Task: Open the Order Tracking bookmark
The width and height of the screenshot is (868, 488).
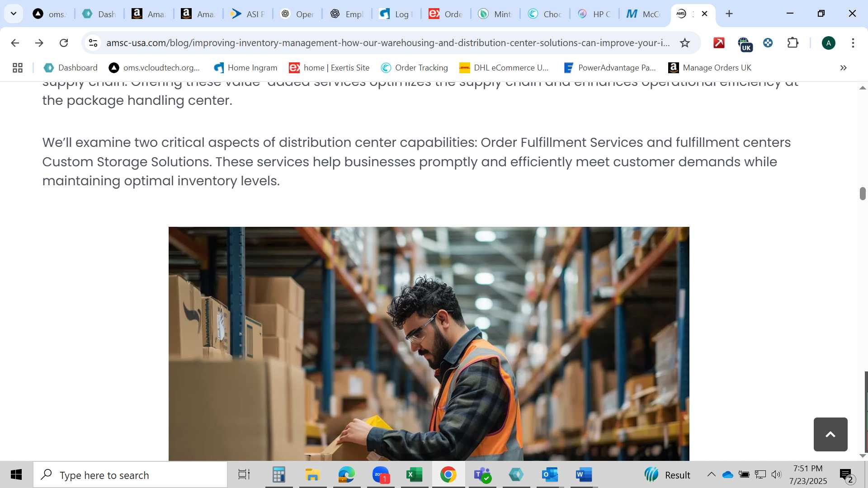Action: click(x=414, y=68)
